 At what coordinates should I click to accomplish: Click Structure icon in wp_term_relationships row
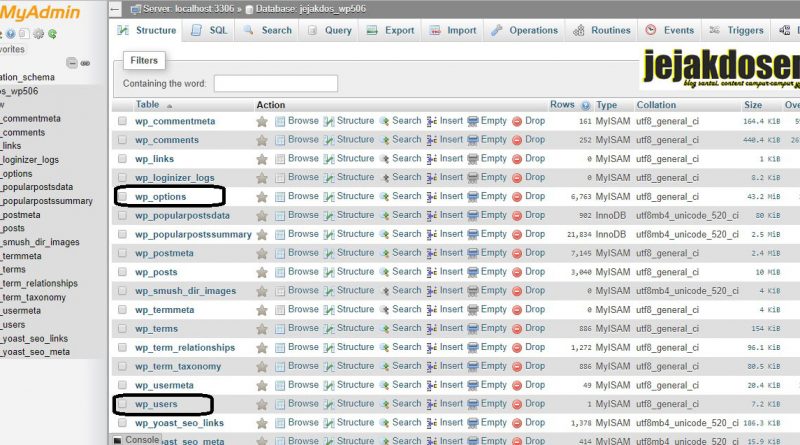329,348
